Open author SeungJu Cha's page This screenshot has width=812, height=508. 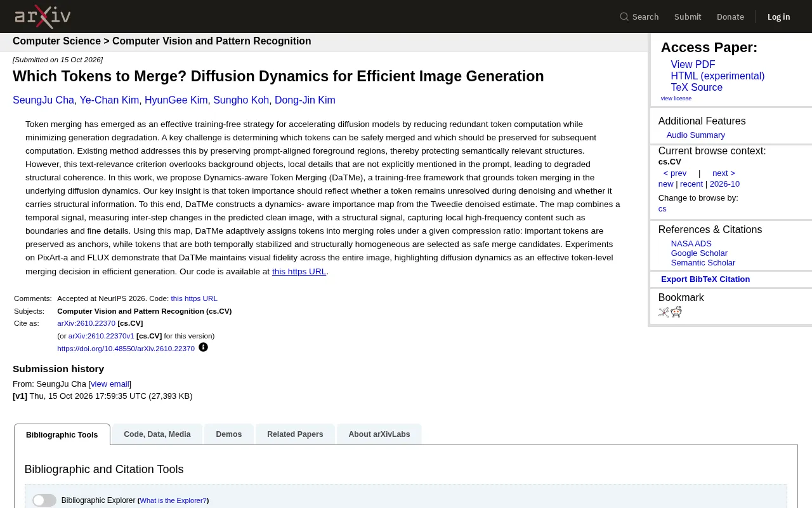point(43,100)
